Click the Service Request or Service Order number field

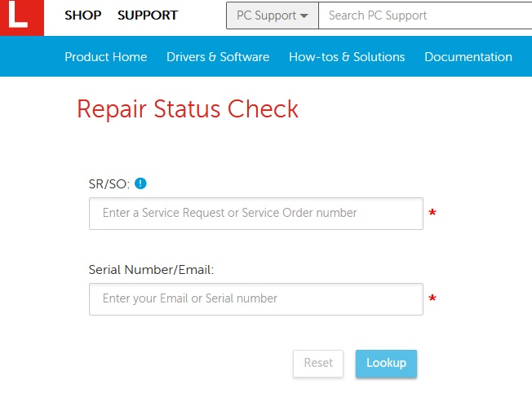point(255,214)
